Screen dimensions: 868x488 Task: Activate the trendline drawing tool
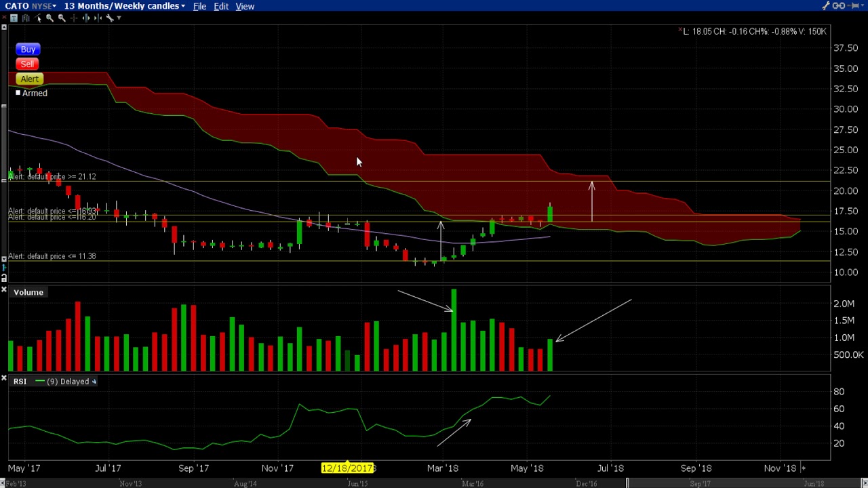38,18
